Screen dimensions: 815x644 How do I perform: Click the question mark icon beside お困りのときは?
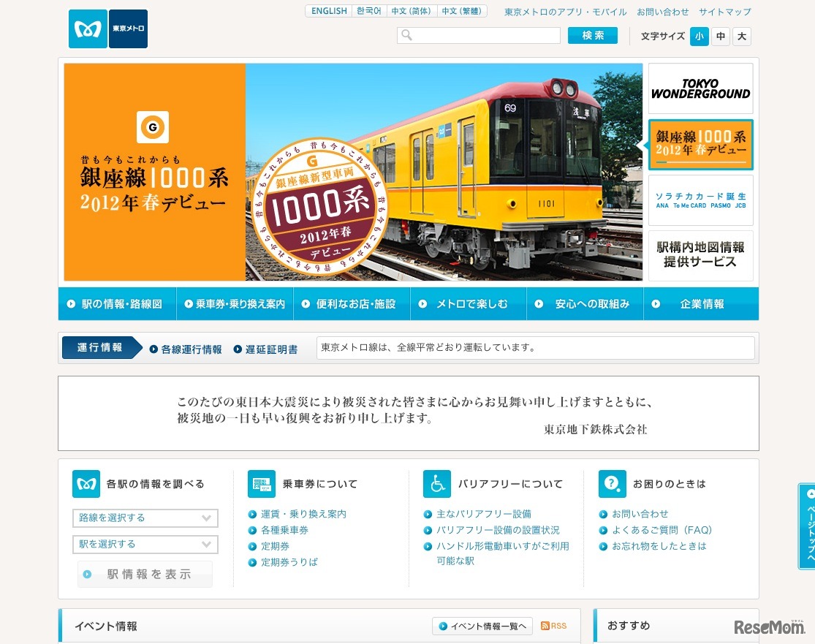pos(613,484)
